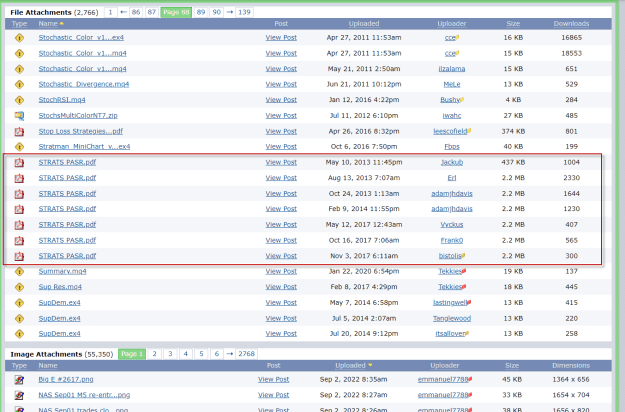Open Stochastic_Divergence.mq4 file link
This screenshot has width=625, height=412.
84,84
